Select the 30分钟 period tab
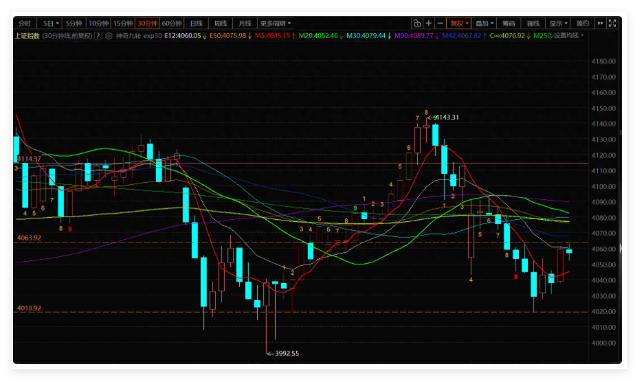This screenshot has height=381, width=639. pyautogui.click(x=147, y=23)
